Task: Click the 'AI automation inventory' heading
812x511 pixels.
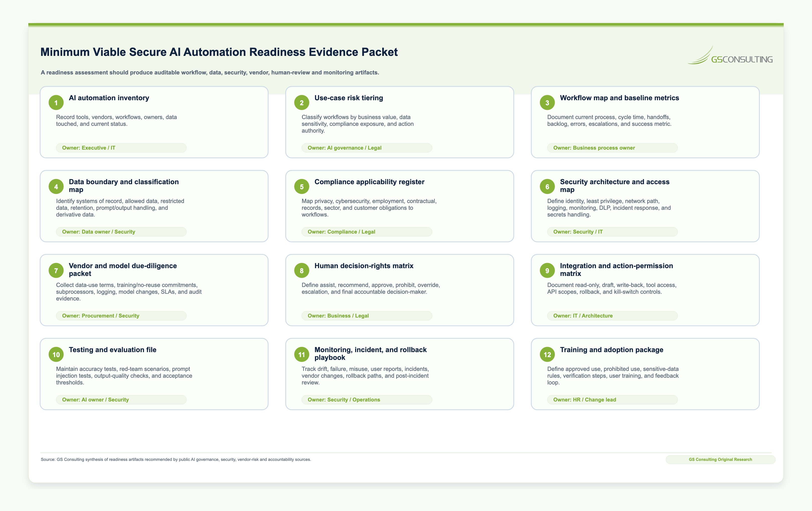Action: 109,98
